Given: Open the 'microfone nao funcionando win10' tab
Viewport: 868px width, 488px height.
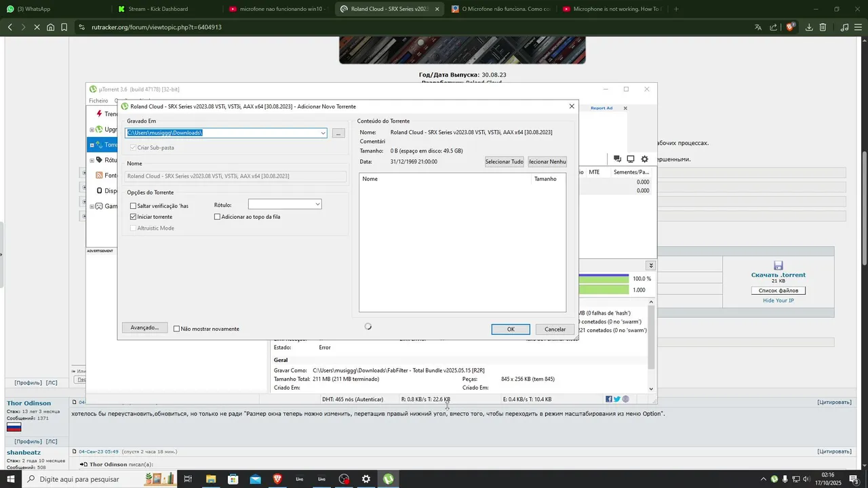Looking at the screenshot, I should 277,9.
